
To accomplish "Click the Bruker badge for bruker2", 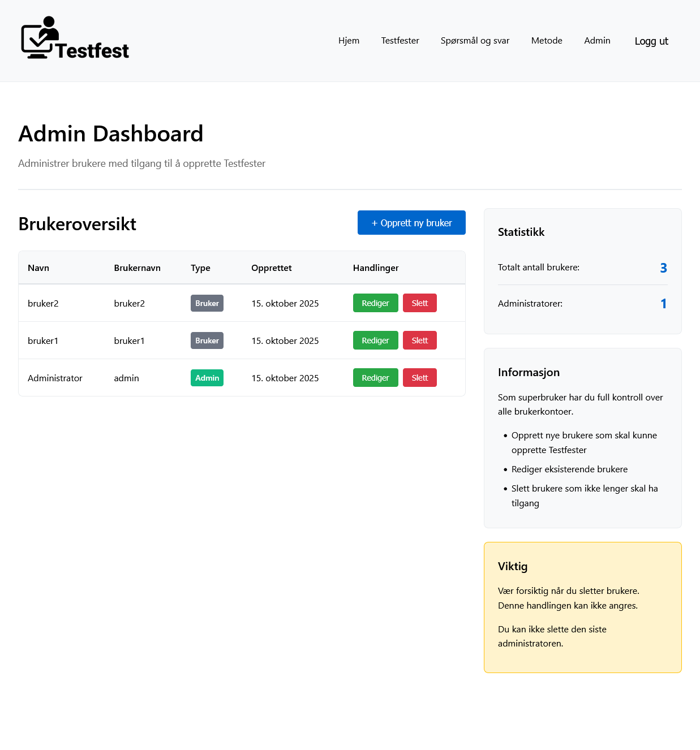I will coord(207,303).
